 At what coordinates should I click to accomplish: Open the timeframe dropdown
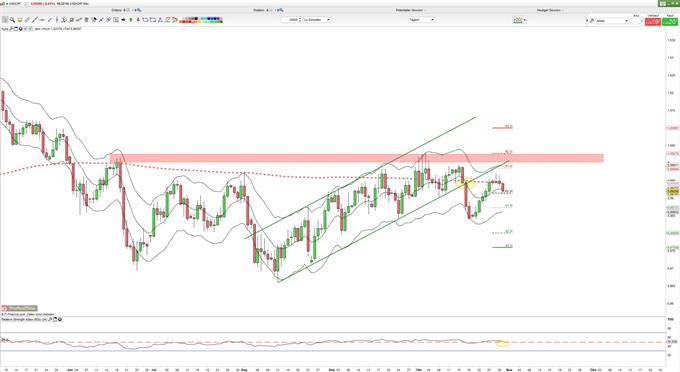coord(421,20)
